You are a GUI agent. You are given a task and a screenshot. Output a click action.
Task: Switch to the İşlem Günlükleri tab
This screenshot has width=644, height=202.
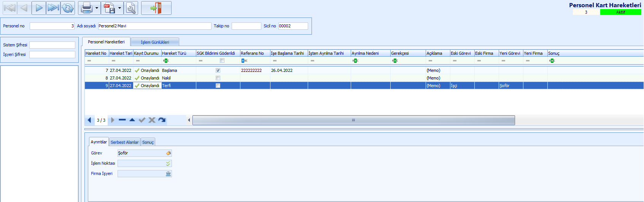coord(155,42)
